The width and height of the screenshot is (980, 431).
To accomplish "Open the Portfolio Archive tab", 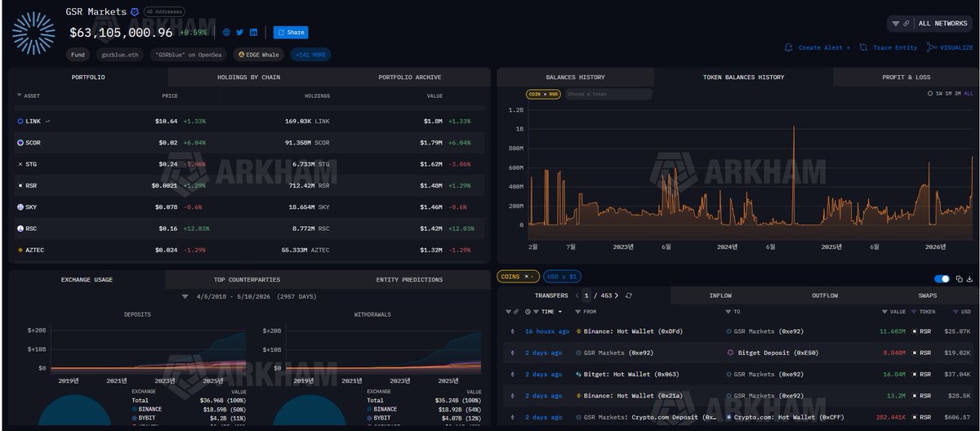I will [409, 78].
